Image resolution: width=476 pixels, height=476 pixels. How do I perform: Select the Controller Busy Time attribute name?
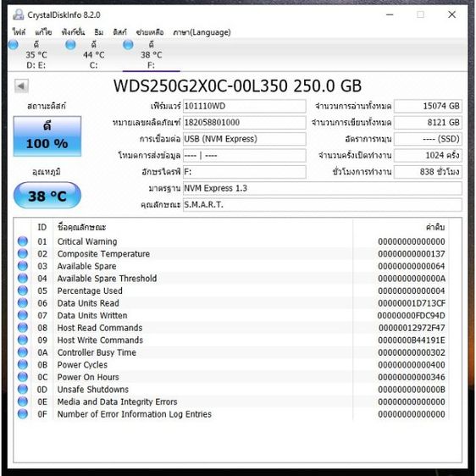point(97,352)
